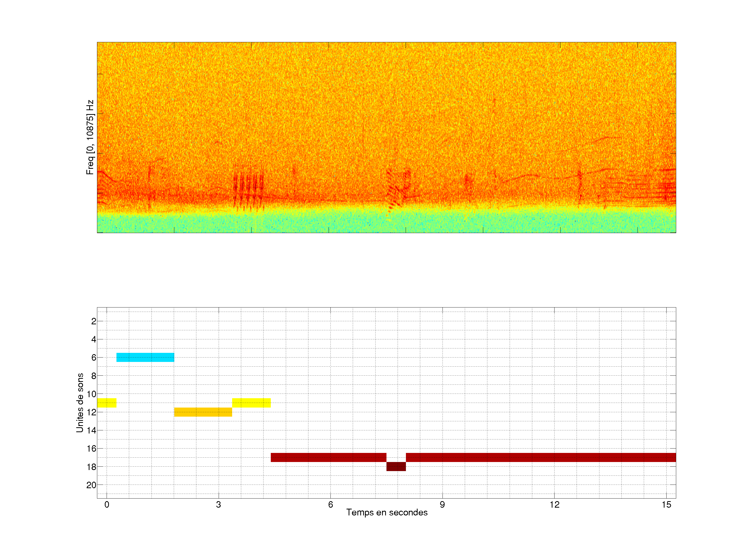
Task: Select the short yellow bar at time zero
Action: (x=107, y=403)
